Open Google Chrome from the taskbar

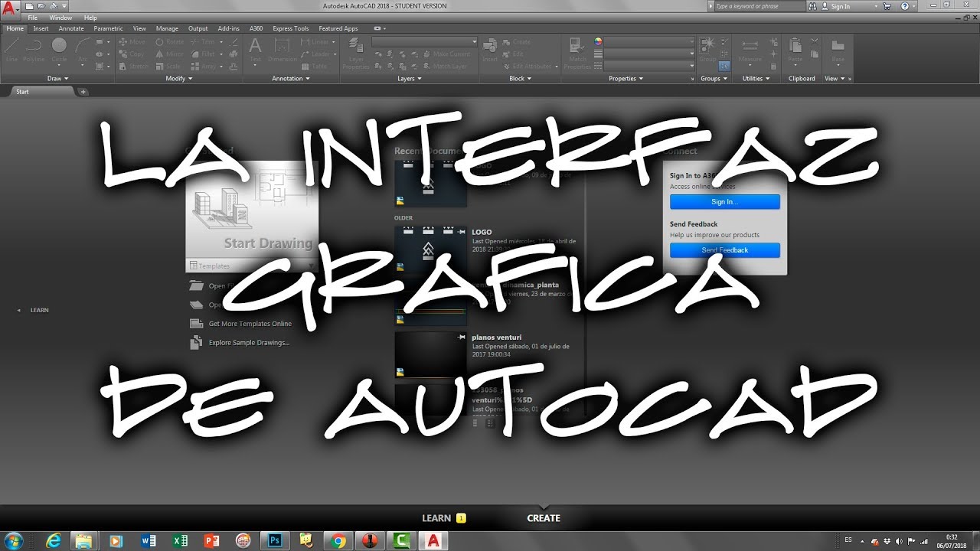(x=338, y=541)
